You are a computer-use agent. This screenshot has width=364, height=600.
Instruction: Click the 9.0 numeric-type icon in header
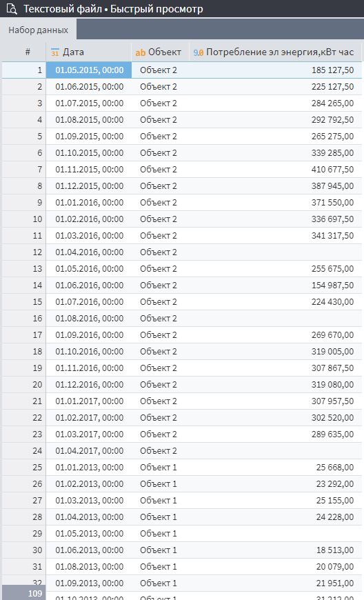[198, 52]
